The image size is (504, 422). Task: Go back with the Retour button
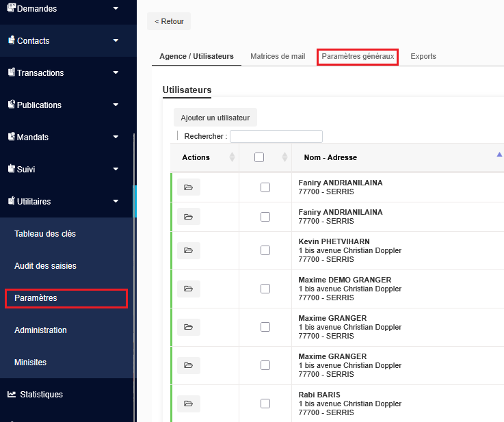tap(169, 21)
